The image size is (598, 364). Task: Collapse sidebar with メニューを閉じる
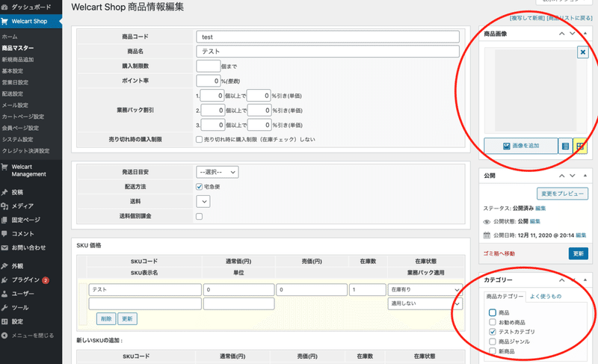31,336
